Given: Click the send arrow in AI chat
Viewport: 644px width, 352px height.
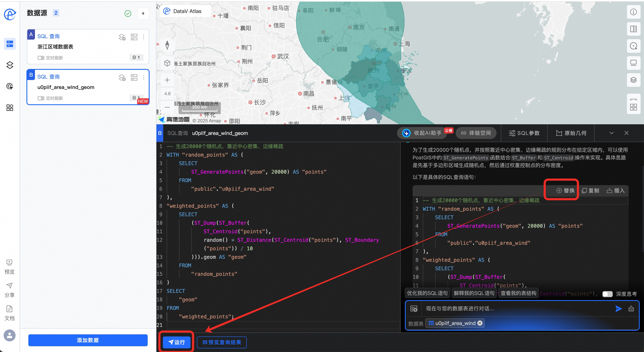Looking at the screenshot, I should tap(618, 309).
